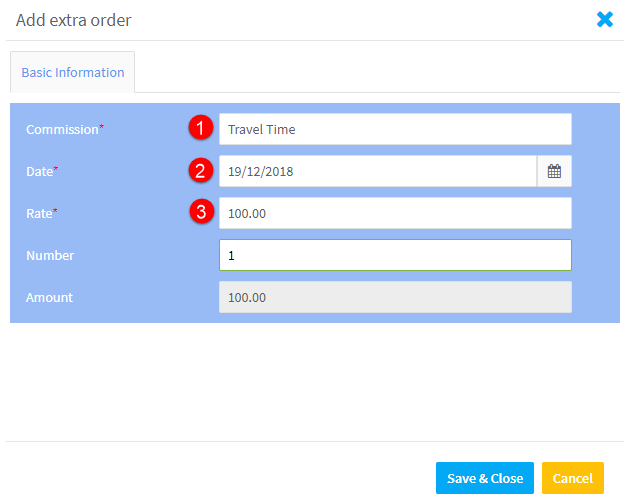Click the greyed-out Amount field

coord(395,297)
